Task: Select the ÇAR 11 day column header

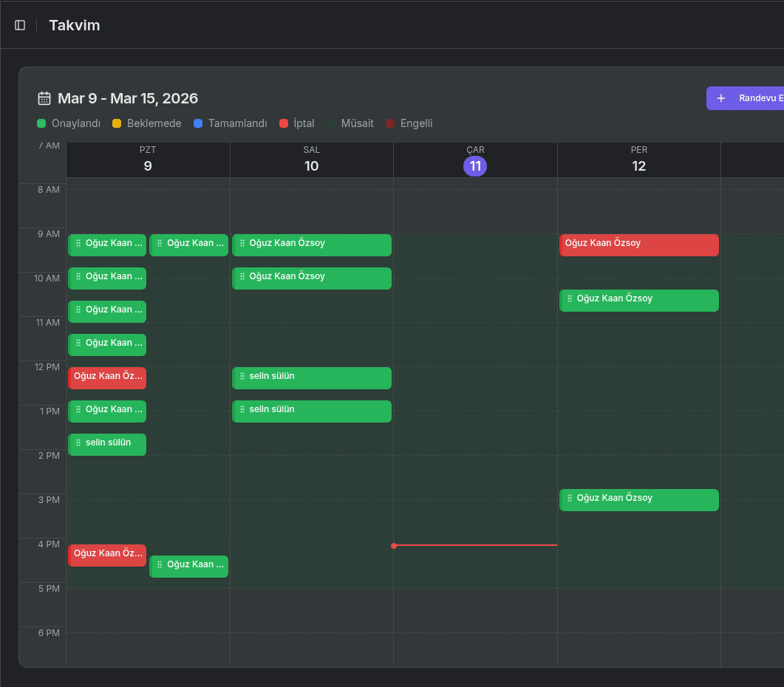Action: click(x=475, y=160)
